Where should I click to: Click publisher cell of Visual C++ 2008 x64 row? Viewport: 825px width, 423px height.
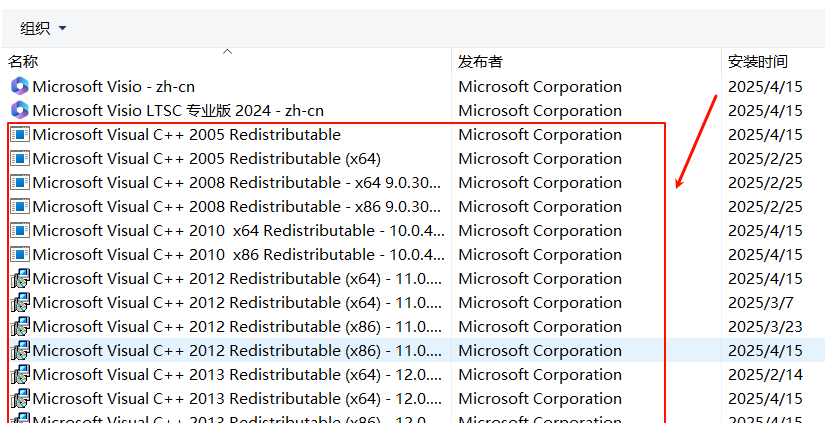click(540, 183)
